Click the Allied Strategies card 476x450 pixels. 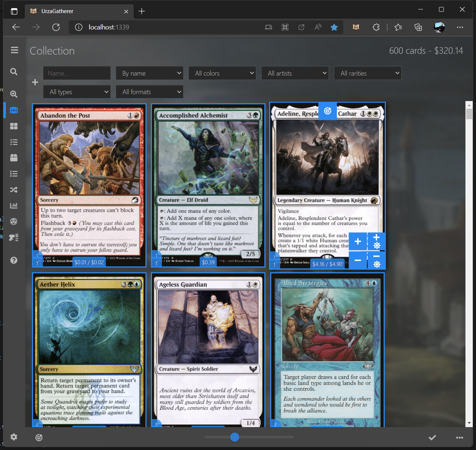(327, 350)
